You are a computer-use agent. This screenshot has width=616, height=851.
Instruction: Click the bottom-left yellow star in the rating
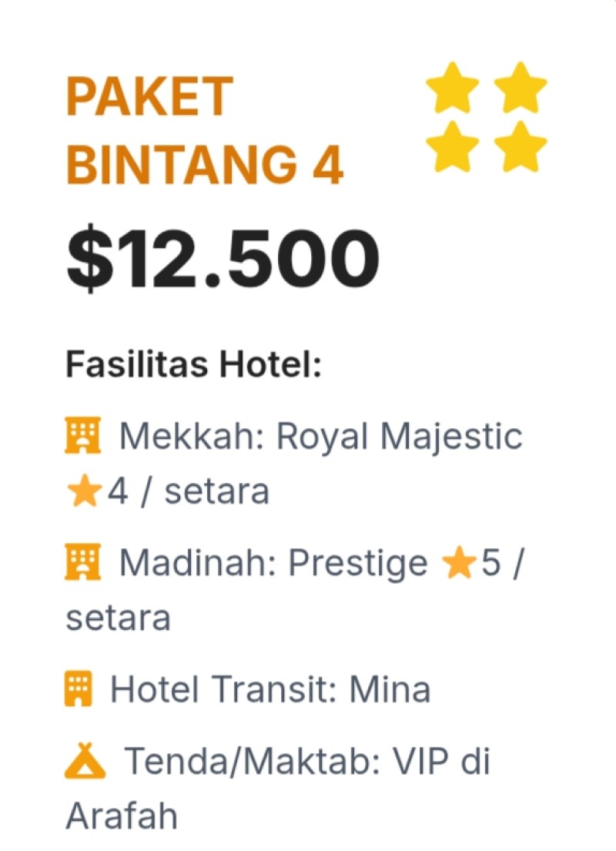[x=453, y=146]
